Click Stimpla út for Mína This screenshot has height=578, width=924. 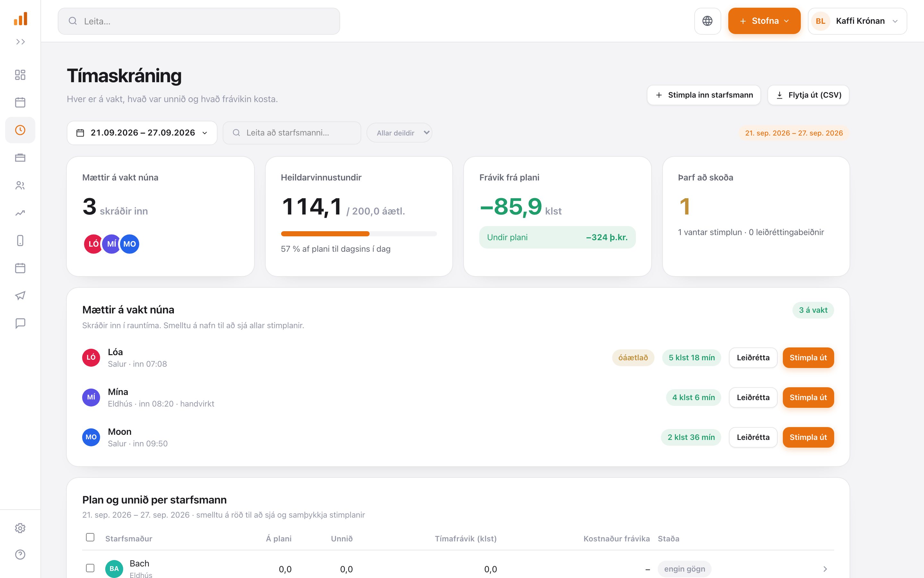(808, 398)
